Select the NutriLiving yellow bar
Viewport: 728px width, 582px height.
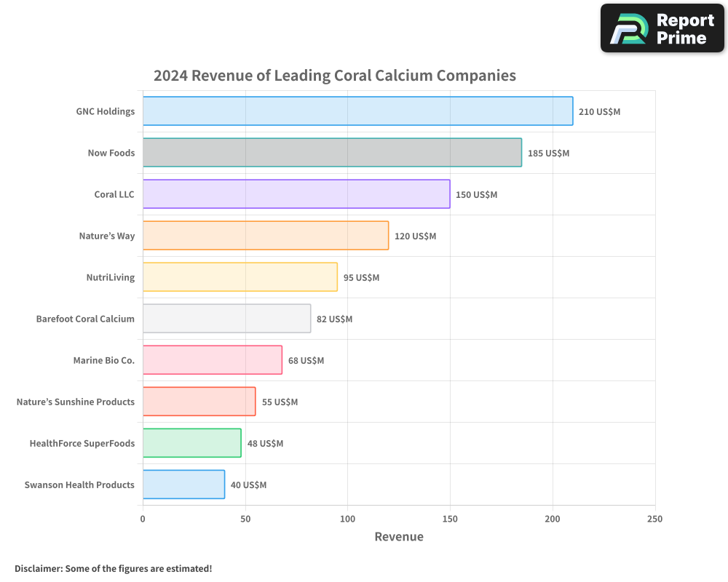(240, 277)
